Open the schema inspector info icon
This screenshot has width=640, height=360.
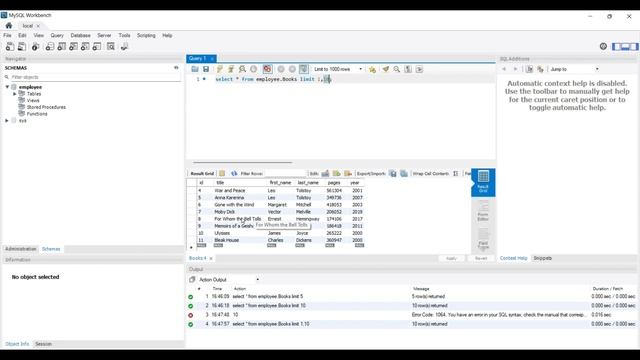pyautogui.click(x=36, y=47)
